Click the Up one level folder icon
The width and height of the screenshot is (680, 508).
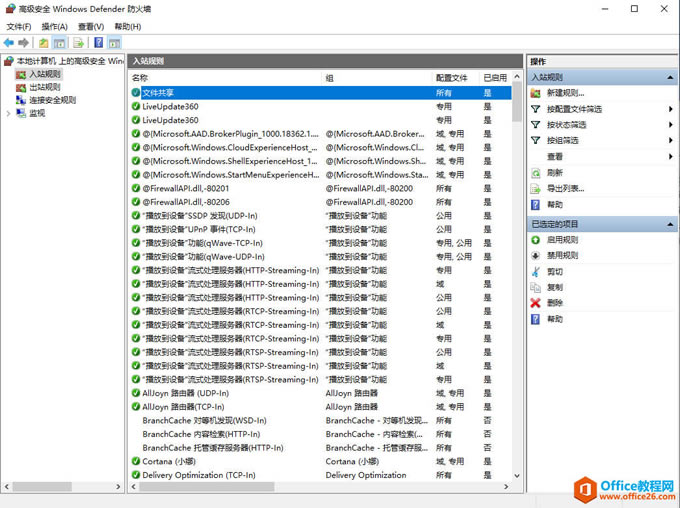coord(43,43)
